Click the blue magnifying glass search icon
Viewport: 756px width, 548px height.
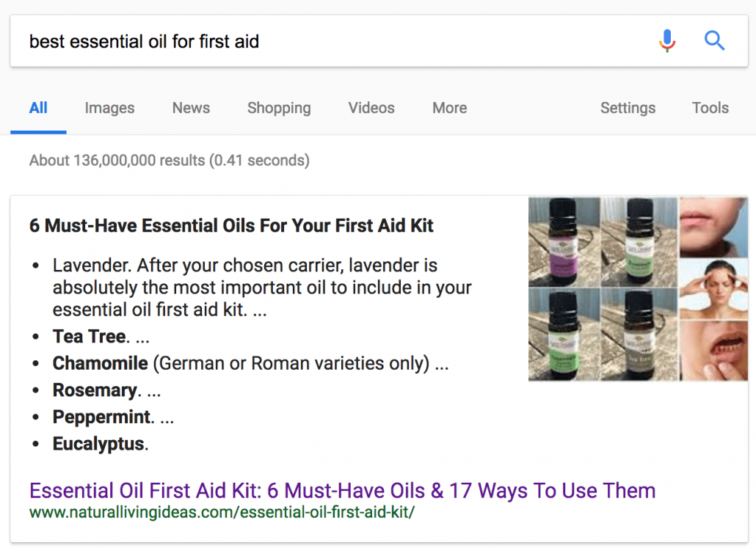714,41
